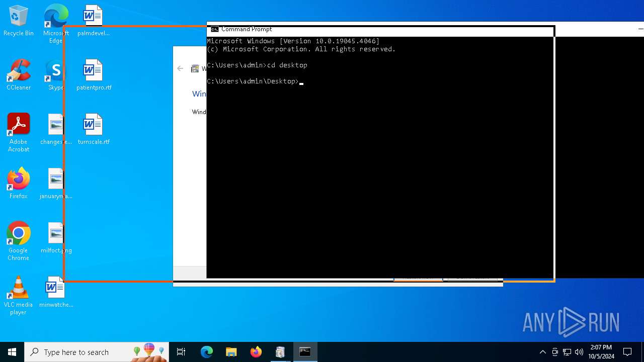This screenshot has width=644, height=362.
Task: Select the milfoct.png file icon
Action: 56,238
